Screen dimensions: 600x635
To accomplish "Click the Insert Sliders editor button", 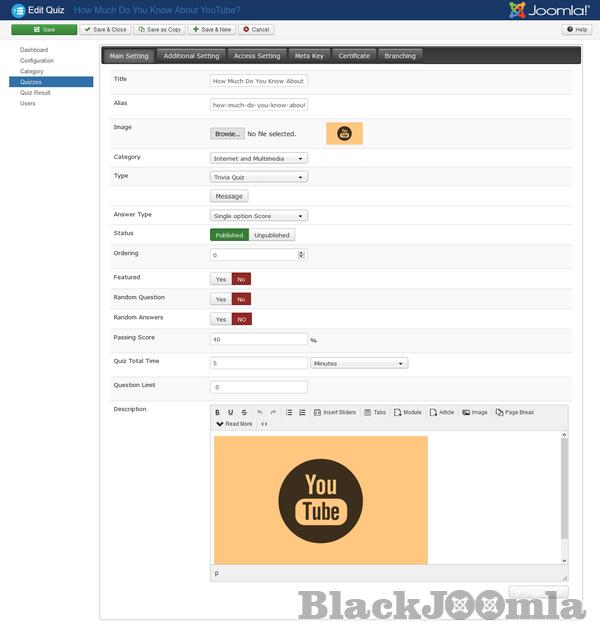I will (x=334, y=412).
